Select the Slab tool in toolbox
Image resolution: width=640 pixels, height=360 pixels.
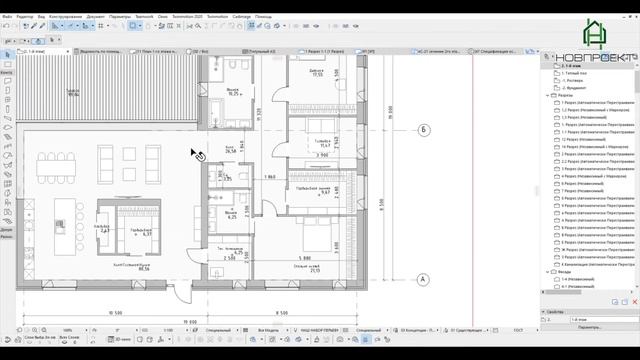click(x=7, y=128)
